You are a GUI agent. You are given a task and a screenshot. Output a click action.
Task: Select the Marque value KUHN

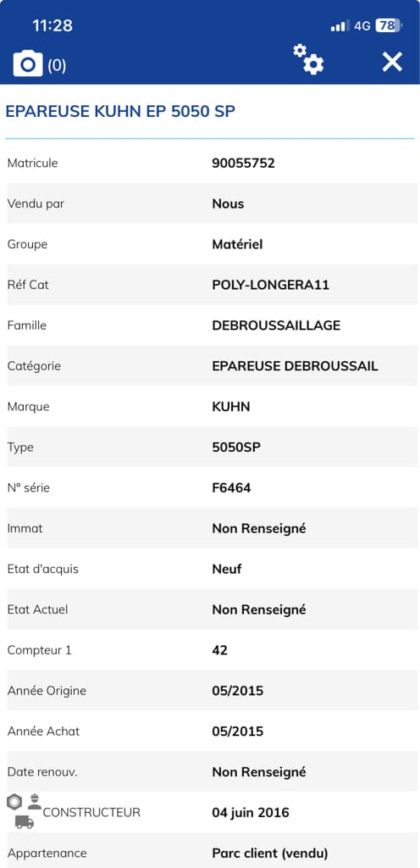pyautogui.click(x=231, y=407)
